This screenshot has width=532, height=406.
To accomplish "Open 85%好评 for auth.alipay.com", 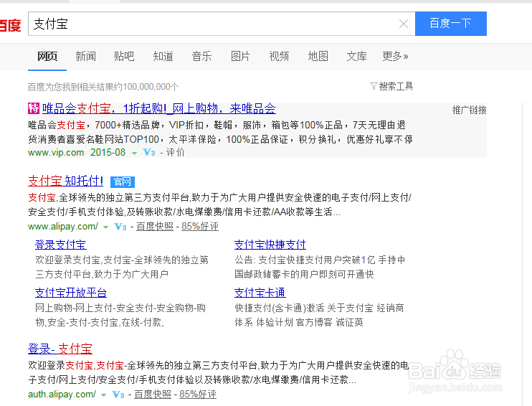I will tap(198, 394).
